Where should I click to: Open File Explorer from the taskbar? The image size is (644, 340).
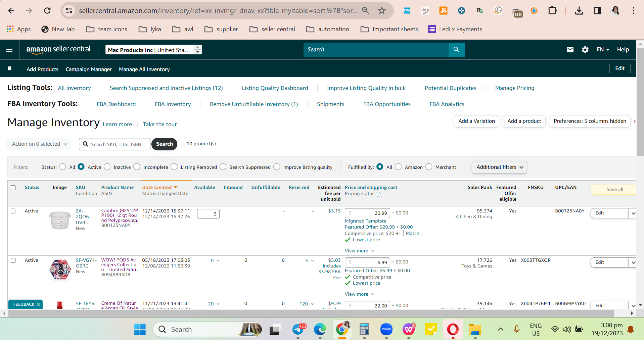click(x=475, y=329)
